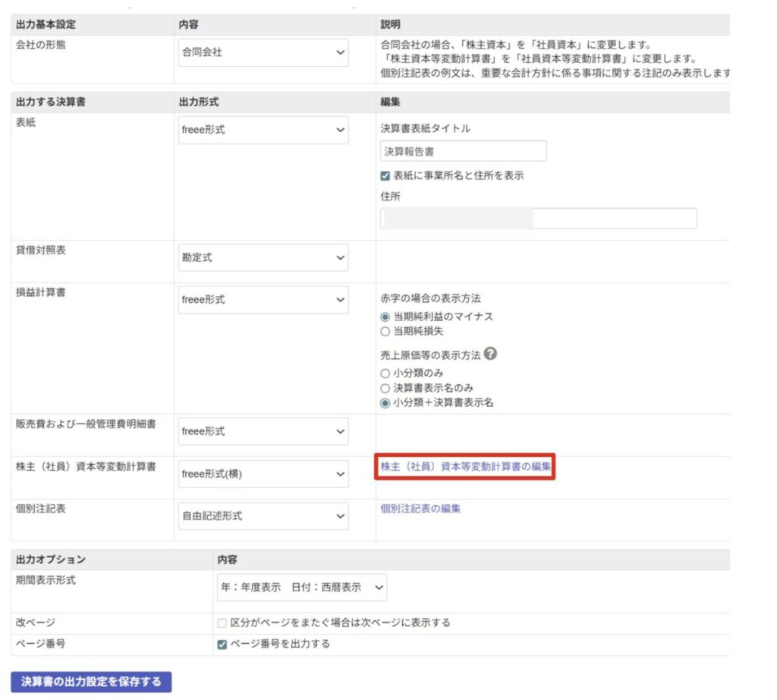Open 表紙 output format dropdown
This screenshot has width=777, height=700.
point(263,130)
